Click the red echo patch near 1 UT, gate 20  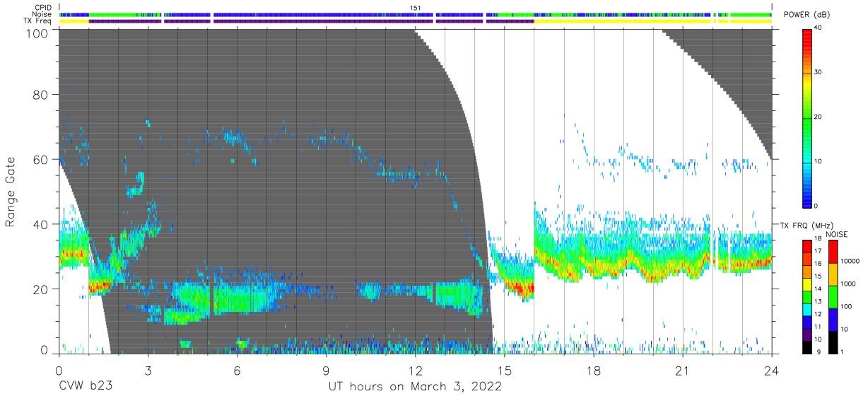pyautogui.click(x=99, y=286)
